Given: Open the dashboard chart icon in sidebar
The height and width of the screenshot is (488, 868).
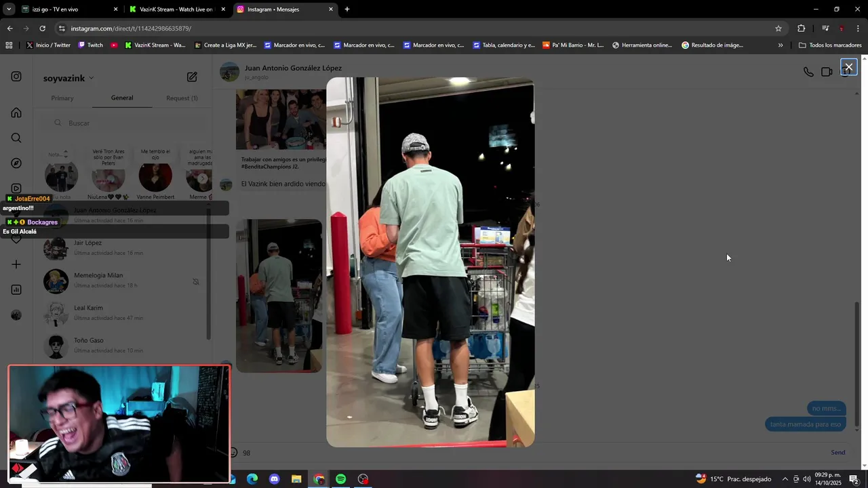Looking at the screenshot, I should click(x=16, y=289).
